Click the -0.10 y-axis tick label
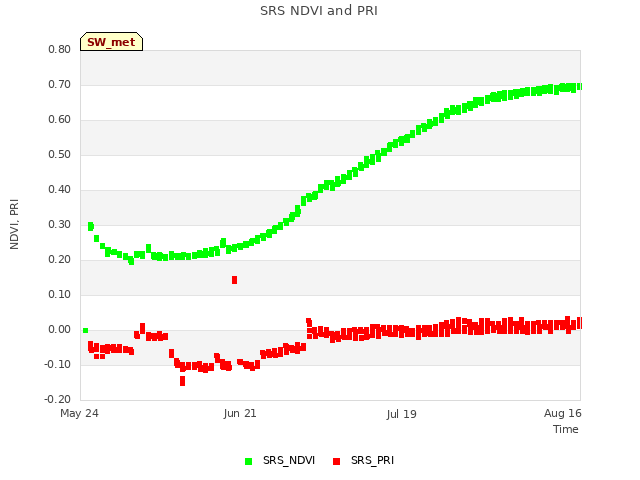This screenshot has height=480, width=640. pos(58,364)
